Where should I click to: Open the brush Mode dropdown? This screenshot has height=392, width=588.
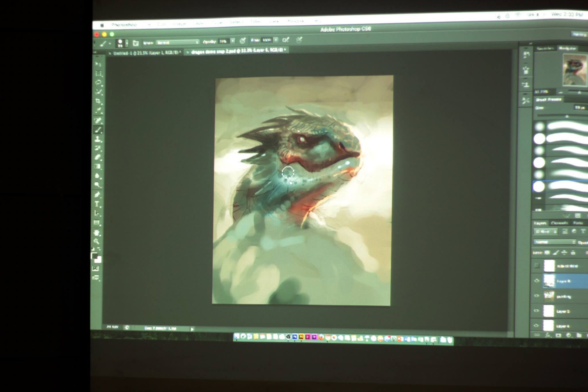178,43
